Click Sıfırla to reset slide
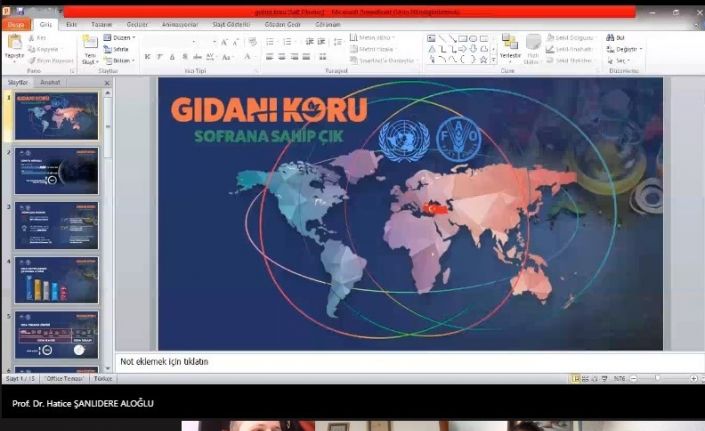This screenshot has height=431, width=705. 121,48
